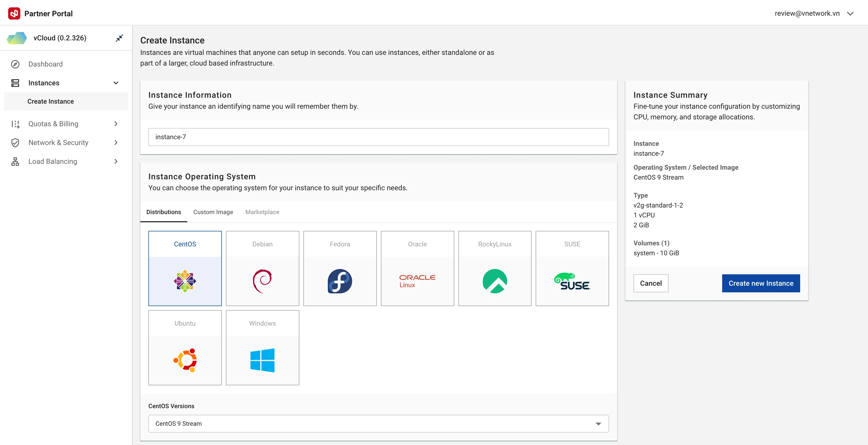Switch to the Distributions tab
Image resolution: width=868 pixels, height=445 pixels.
[x=163, y=212]
